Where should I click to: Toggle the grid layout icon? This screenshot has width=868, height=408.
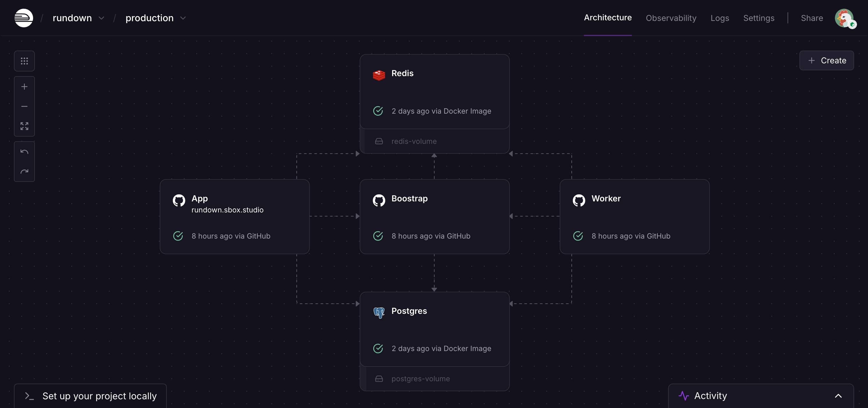pos(24,61)
